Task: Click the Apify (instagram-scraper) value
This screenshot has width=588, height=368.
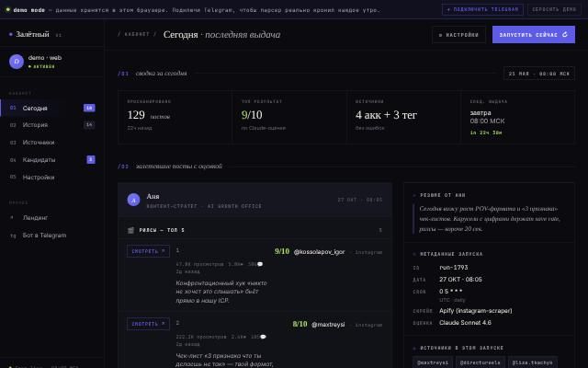Action: coord(476,311)
